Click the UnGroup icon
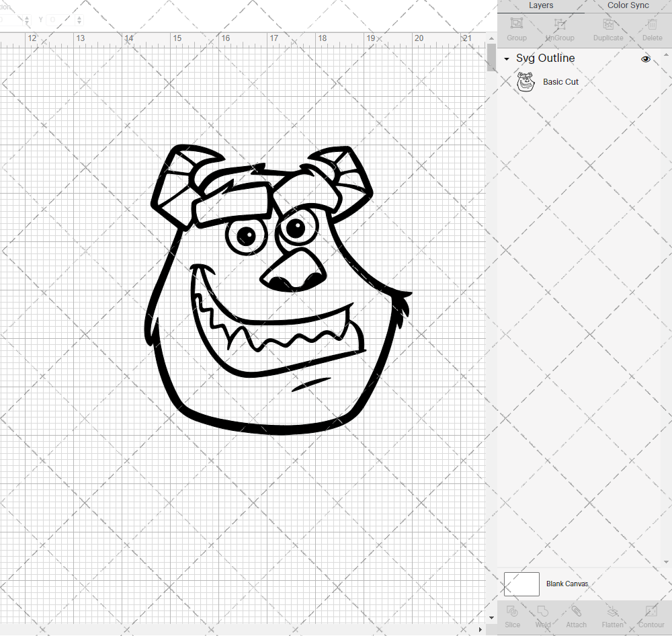 pyautogui.click(x=559, y=27)
